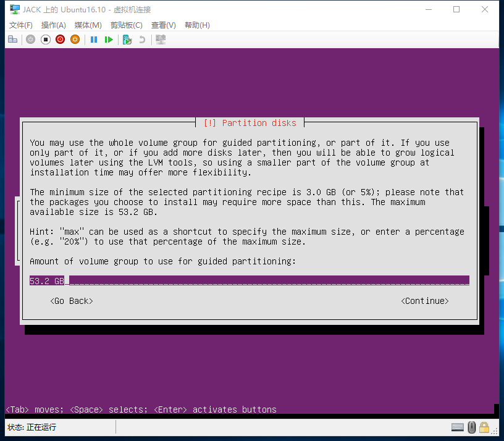This screenshot has height=441, width=504.
Task: Click the orange Save state icon
Action: tap(75, 40)
